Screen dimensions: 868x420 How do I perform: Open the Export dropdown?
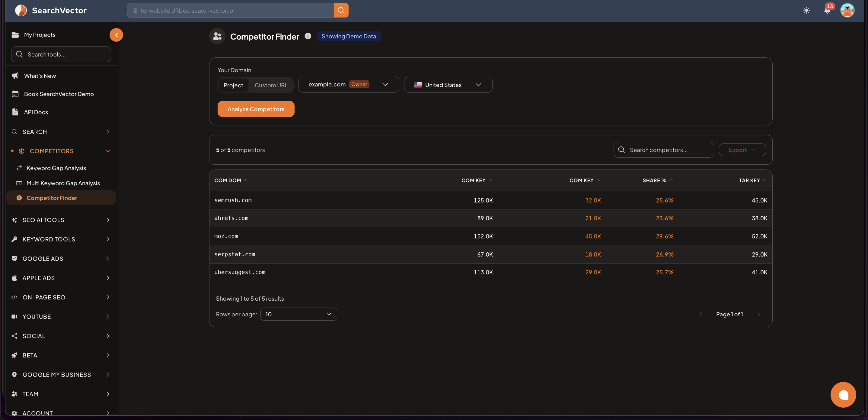click(742, 150)
